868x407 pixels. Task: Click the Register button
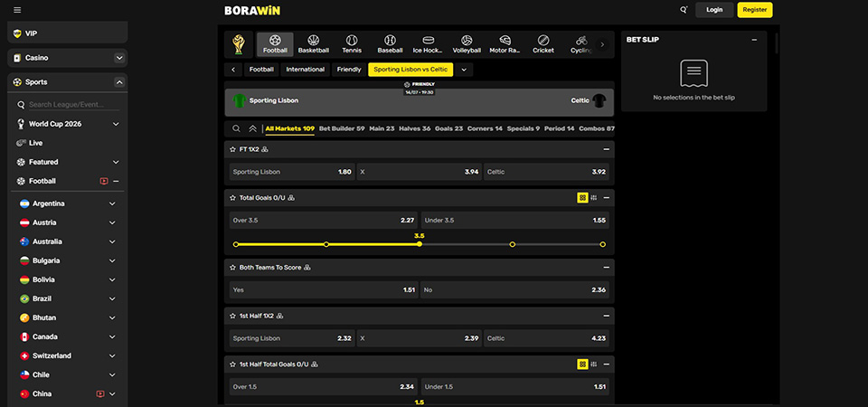[755, 10]
